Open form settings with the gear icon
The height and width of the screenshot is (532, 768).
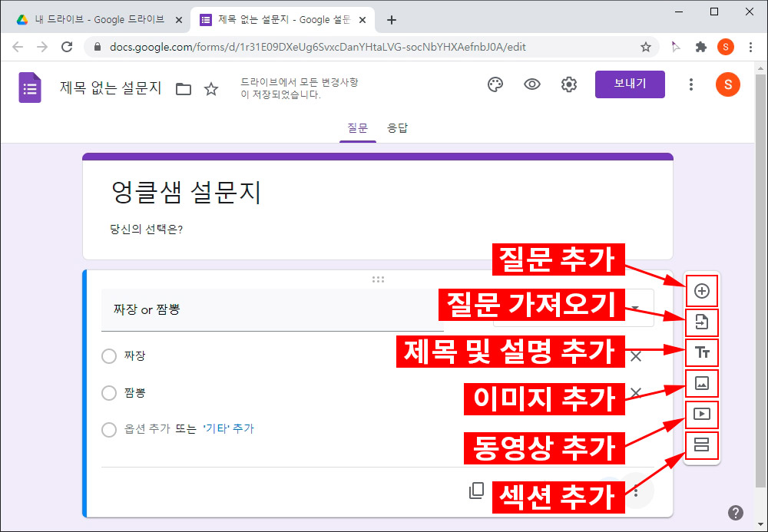click(568, 84)
